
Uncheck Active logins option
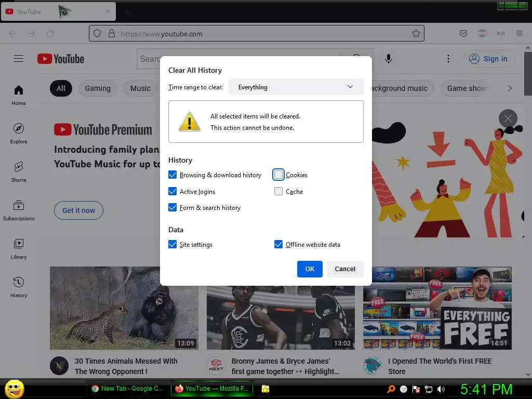pos(172,191)
